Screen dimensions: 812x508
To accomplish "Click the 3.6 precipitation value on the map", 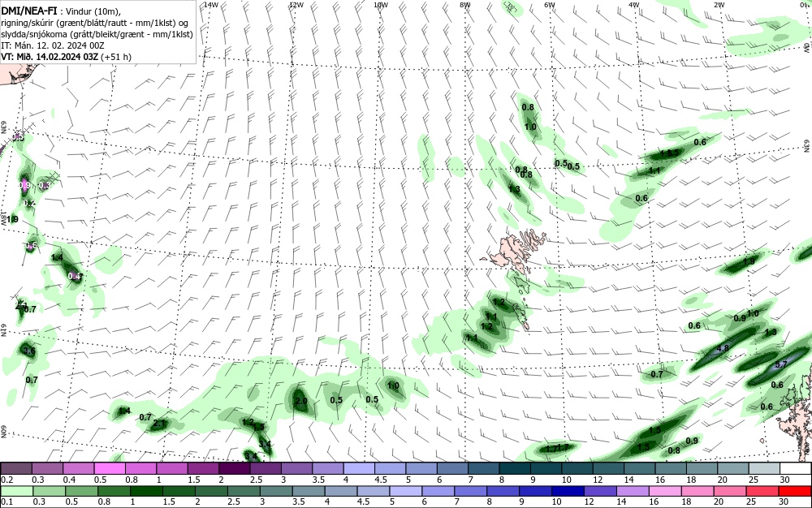I will pos(29,351).
